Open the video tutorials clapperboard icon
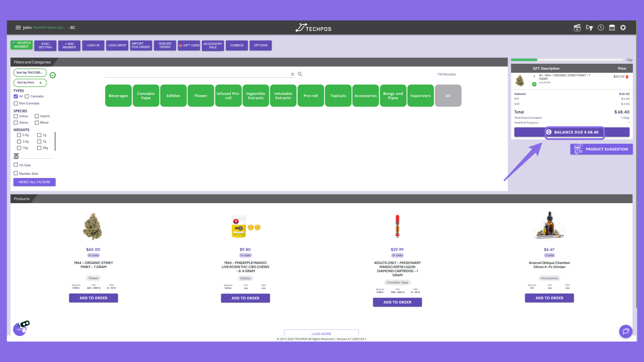The height and width of the screenshot is (362, 644). point(577,28)
